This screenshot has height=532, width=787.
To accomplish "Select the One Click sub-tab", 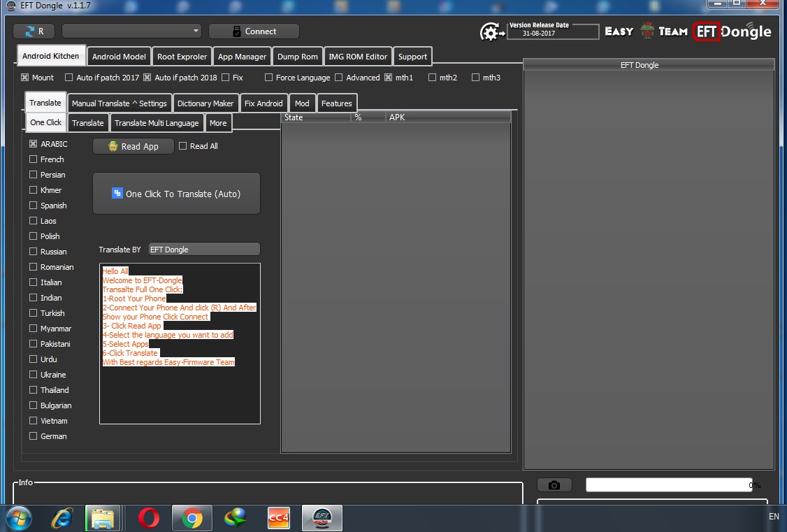I will point(45,122).
